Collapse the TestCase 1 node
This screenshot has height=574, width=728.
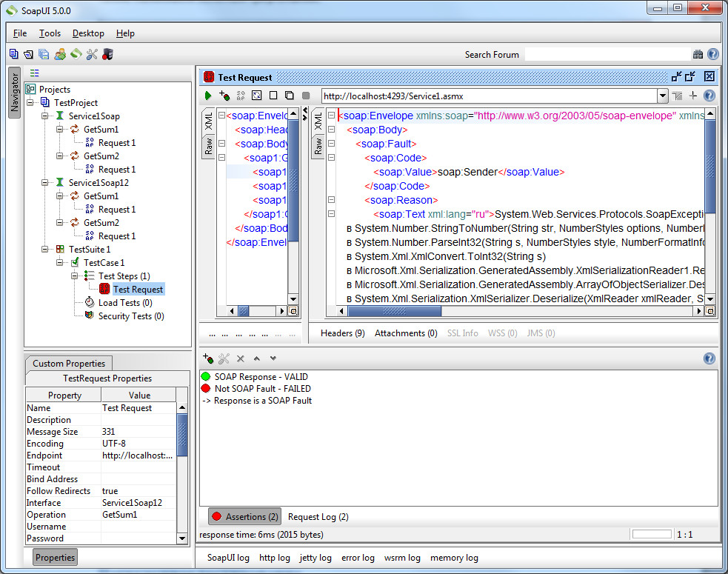(x=60, y=262)
